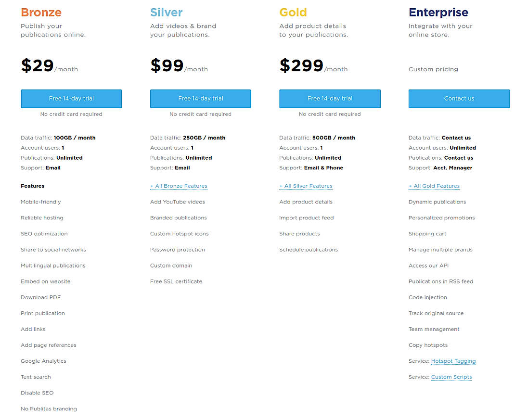Click the Mobile-friendly feature in Bronze

coord(40,202)
